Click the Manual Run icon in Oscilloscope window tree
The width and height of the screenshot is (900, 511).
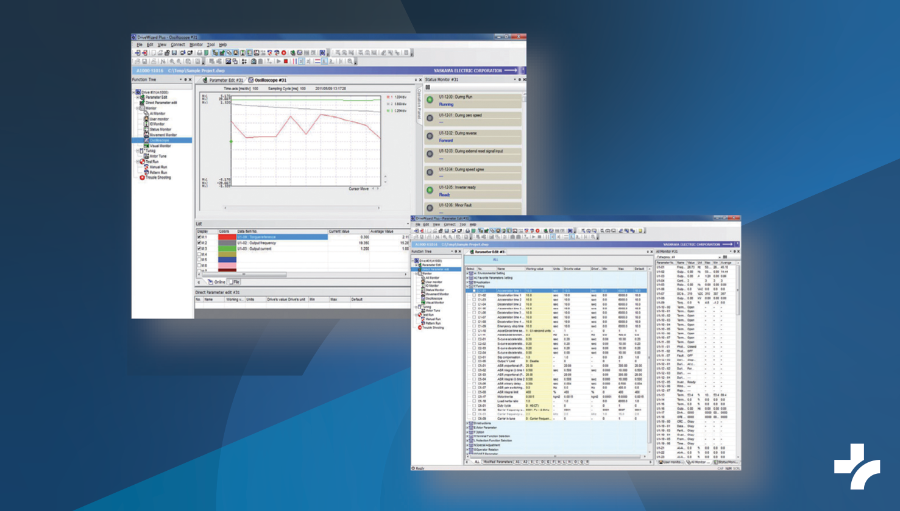146,167
